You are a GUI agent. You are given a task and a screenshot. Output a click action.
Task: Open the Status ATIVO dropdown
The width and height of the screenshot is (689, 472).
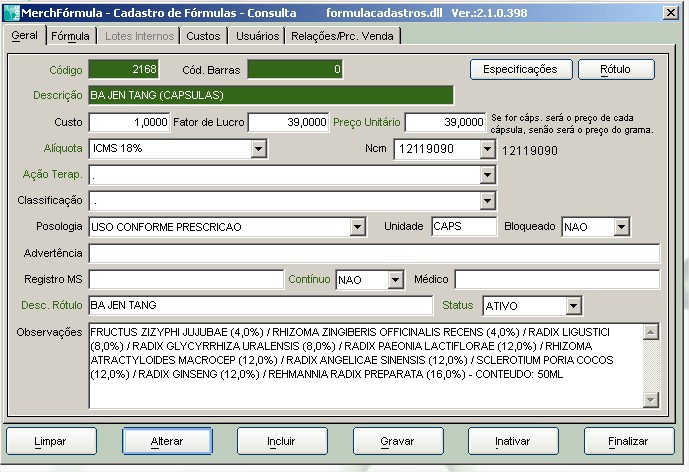(x=573, y=305)
